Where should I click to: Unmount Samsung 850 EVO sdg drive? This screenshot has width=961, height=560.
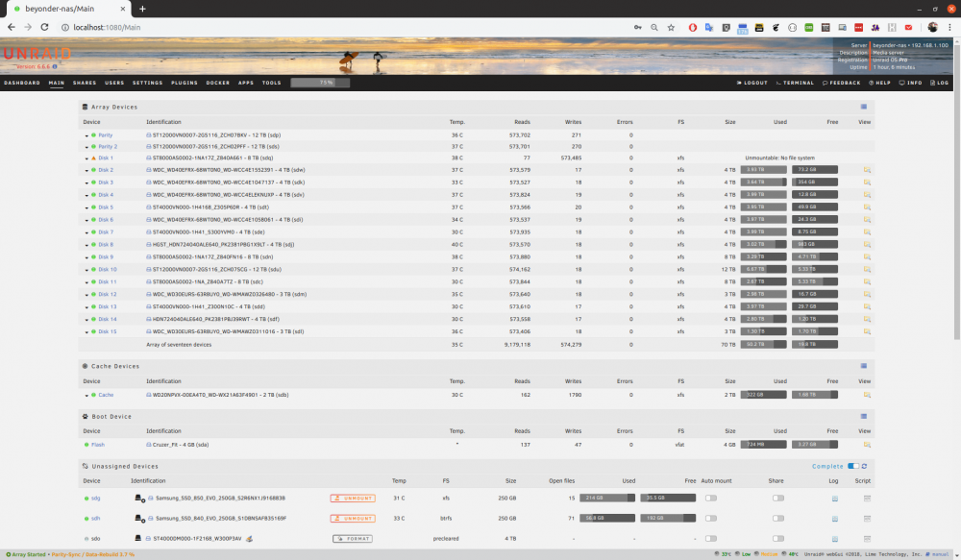click(353, 499)
